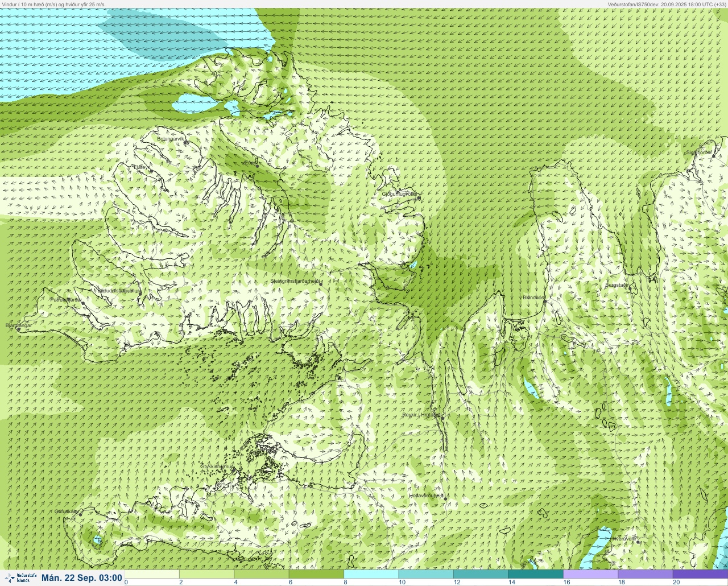Screen dimensions: 728x586
Task: Click the Patreksfjörður place label
Action: pyautogui.click(x=67, y=299)
